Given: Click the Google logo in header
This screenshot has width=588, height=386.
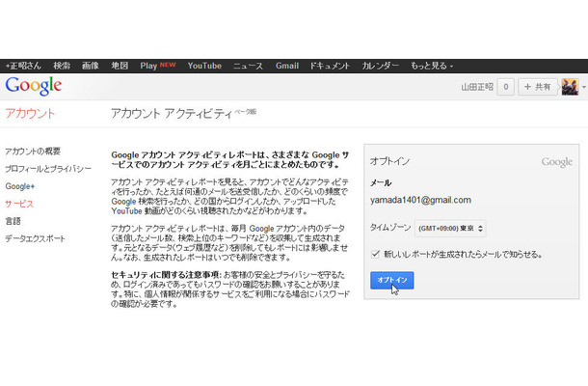Looking at the screenshot, I should [x=34, y=86].
